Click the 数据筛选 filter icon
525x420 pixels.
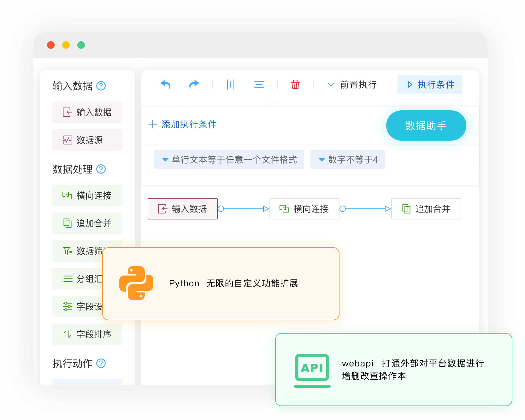pyautogui.click(x=67, y=251)
